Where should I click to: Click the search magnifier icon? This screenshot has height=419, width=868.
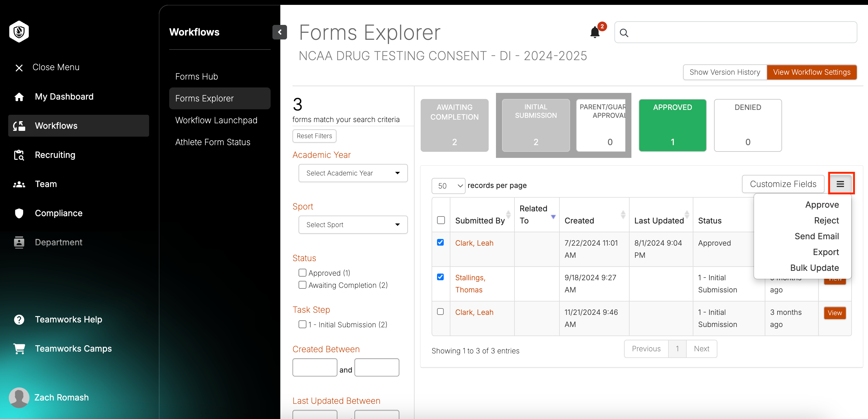click(624, 33)
